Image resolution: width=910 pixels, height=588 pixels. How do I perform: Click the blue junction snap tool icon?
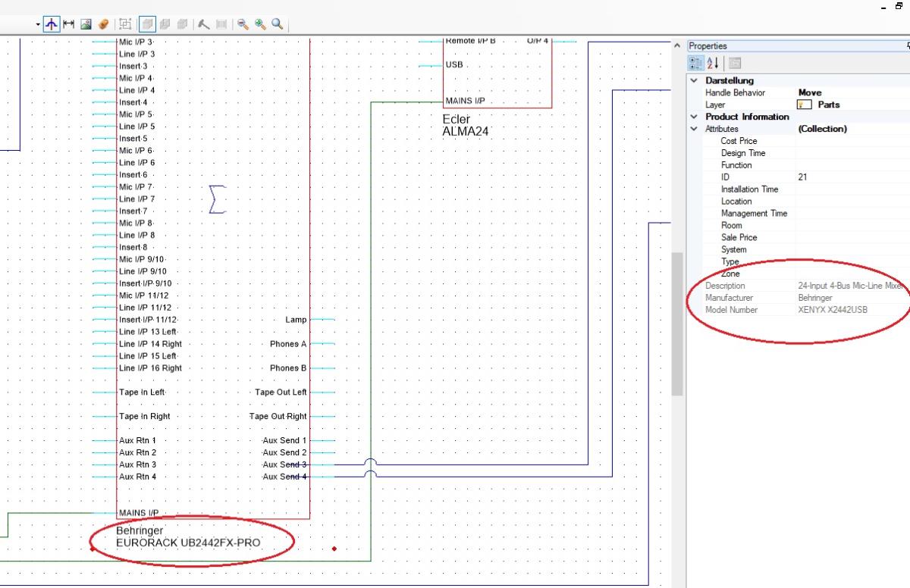pos(51,24)
